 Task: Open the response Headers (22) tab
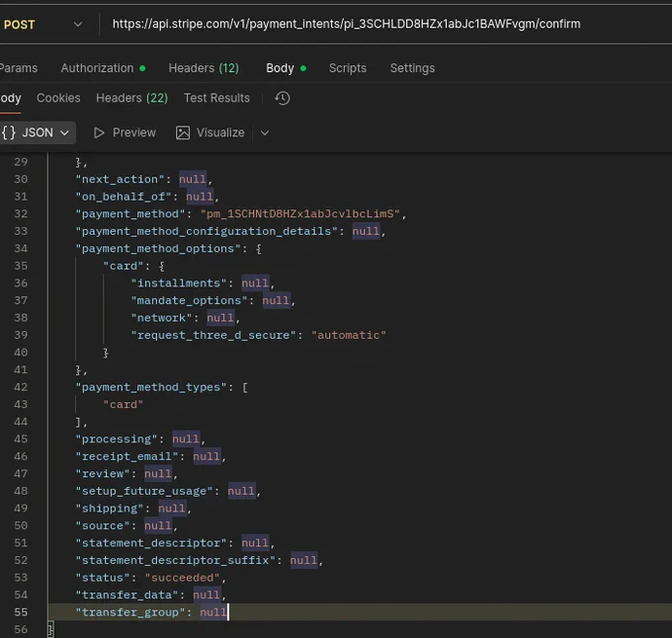pyautogui.click(x=132, y=98)
